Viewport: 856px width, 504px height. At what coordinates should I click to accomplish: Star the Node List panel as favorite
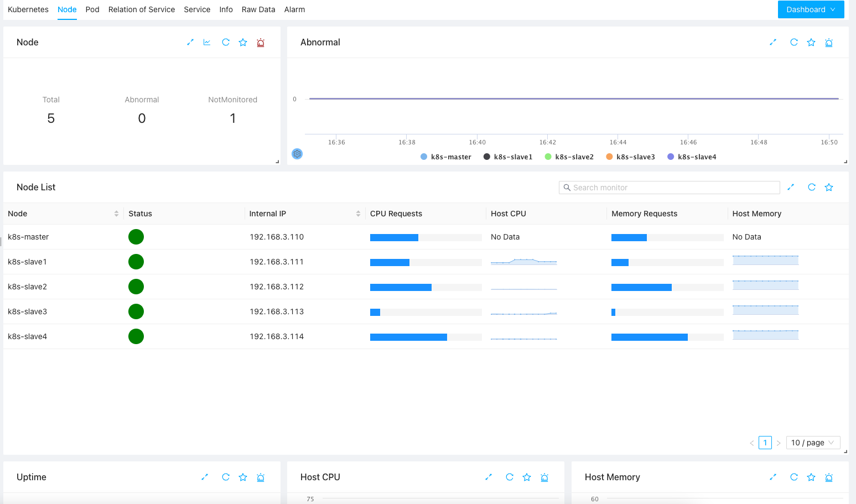[x=828, y=188]
